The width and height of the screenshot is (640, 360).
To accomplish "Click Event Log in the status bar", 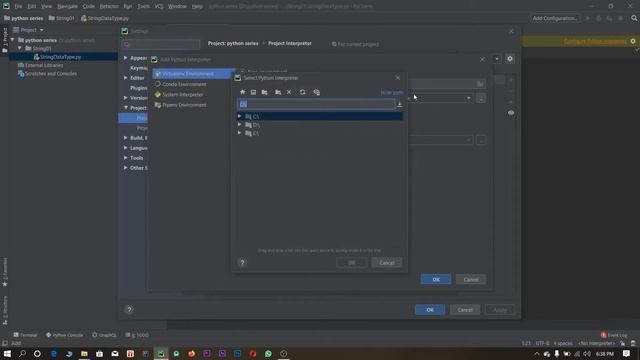I will (x=614, y=335).
